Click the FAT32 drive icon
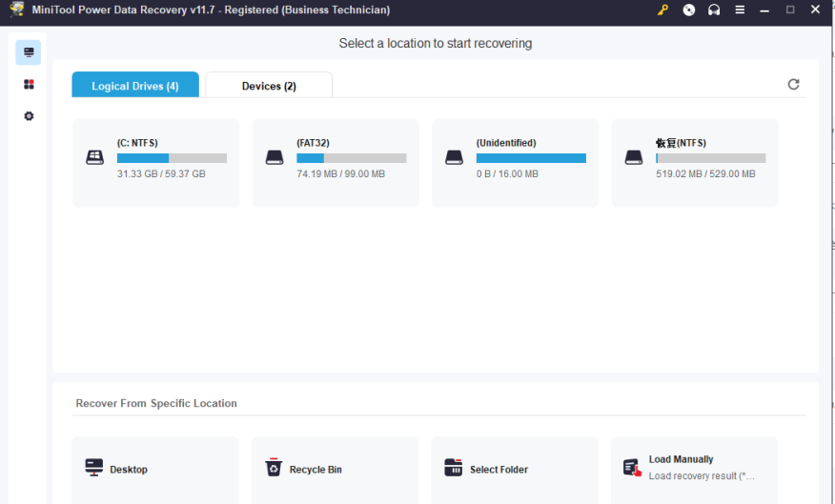Image resolution: width=835 pixels, height=504 pixels. click(275, 157)
